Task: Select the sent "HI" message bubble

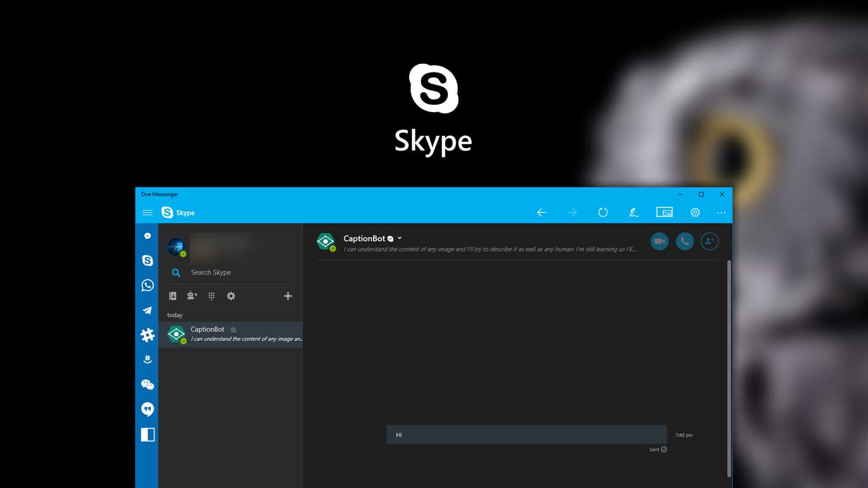Action: tap(526, 434)
